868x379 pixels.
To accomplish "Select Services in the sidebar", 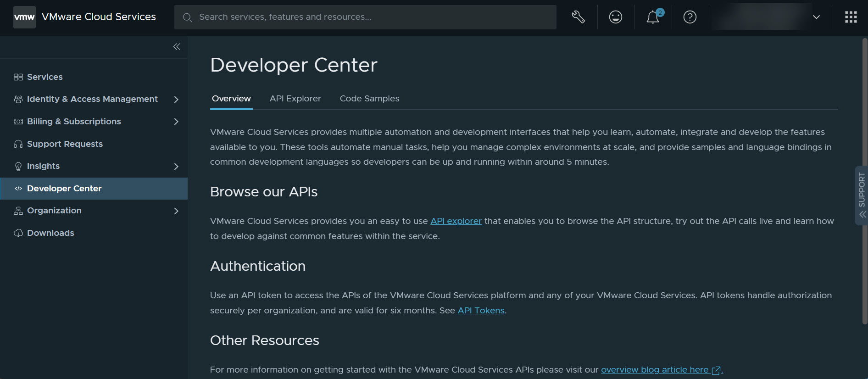I will [x=94, y=77].
